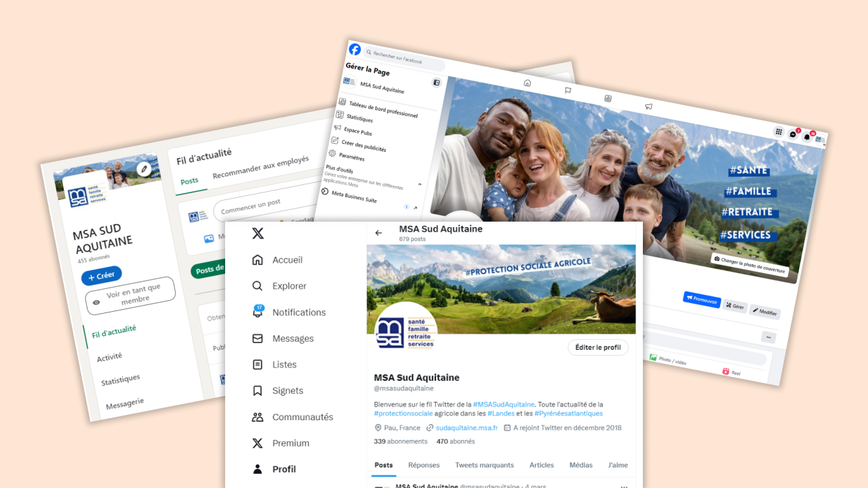Switch to Médias tab on X profile
Screen dimensions: 868x488
pyautogui.click(x=580, y=465)
